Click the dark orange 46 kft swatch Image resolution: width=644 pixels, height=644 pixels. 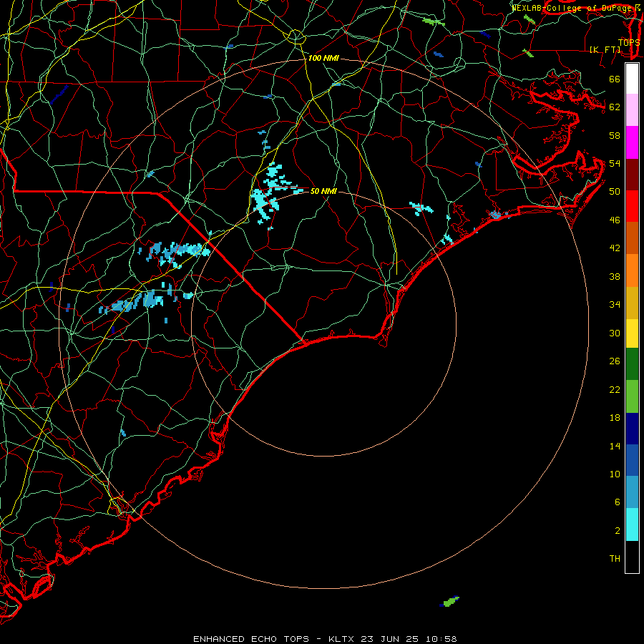632,238
